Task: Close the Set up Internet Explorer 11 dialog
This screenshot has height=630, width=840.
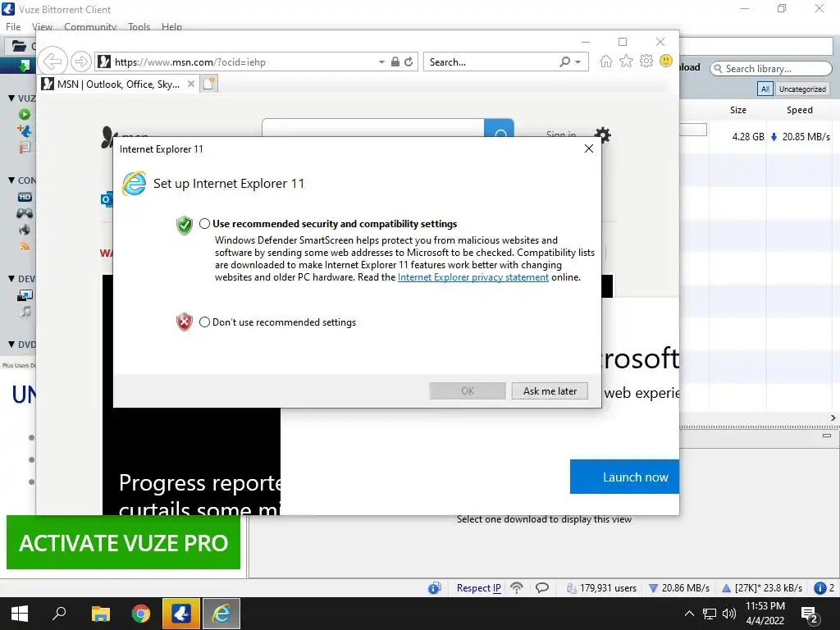Action: (x=589, y=149)
